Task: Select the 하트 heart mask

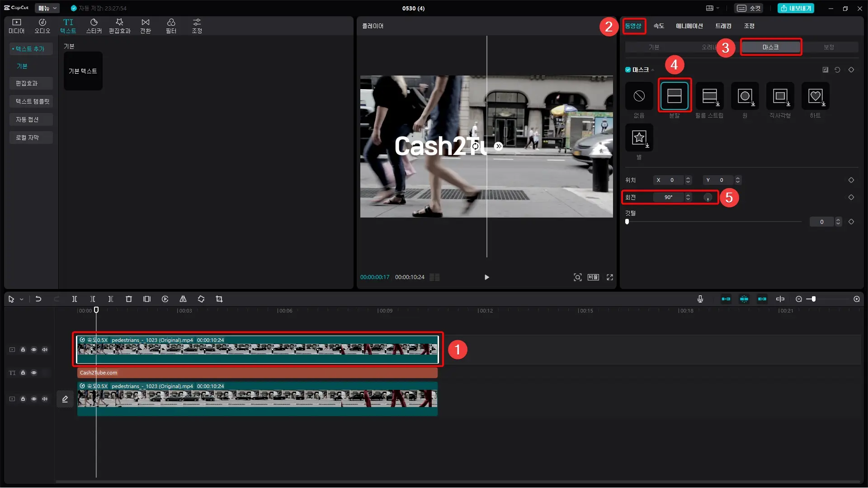Action: pos(816,96)
